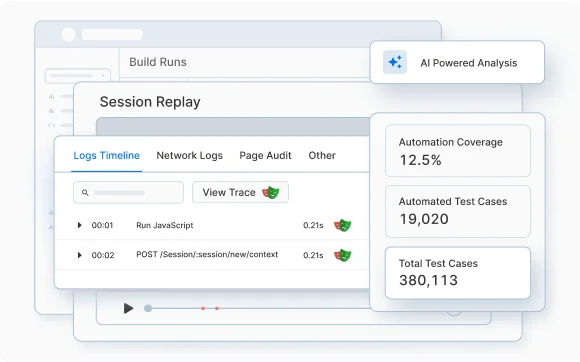
Task: Click the 19,020 value
Action: point(424,219)
